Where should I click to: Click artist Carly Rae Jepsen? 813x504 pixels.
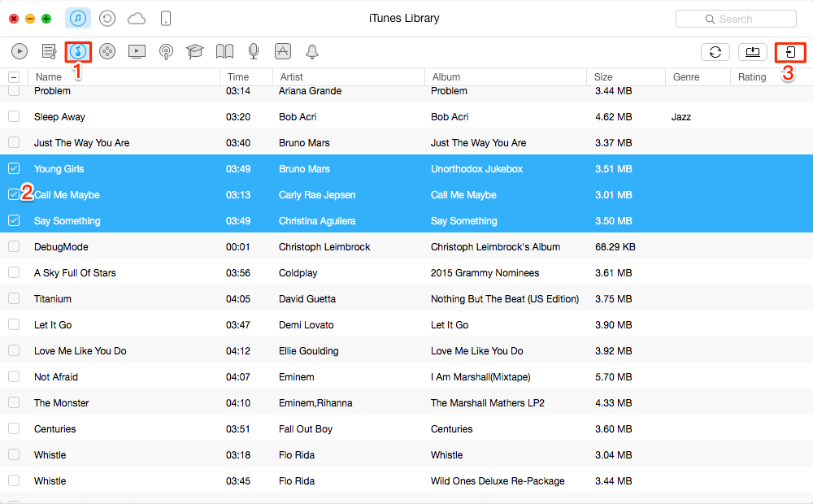click(x=317, y=195)
